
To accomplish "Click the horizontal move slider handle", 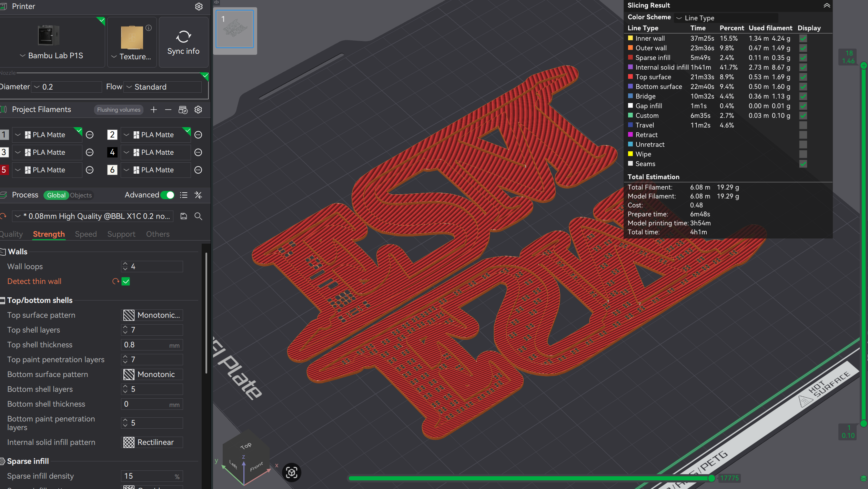I will tap(711, 478).
